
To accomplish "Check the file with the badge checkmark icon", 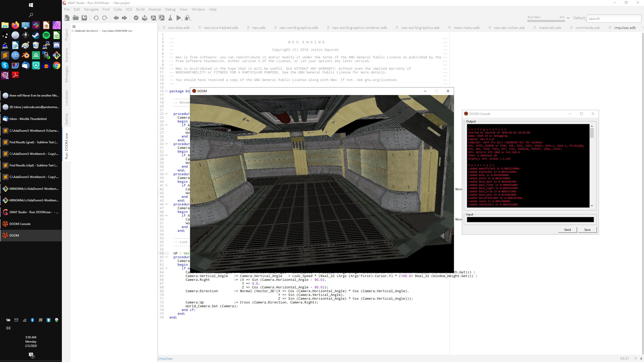I will click(136, 18).
